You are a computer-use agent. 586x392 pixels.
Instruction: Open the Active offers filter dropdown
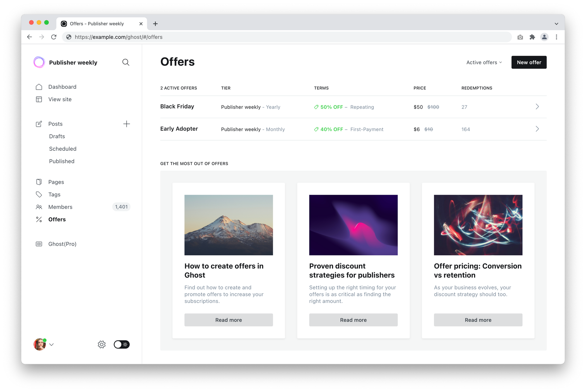pos(484,62)
